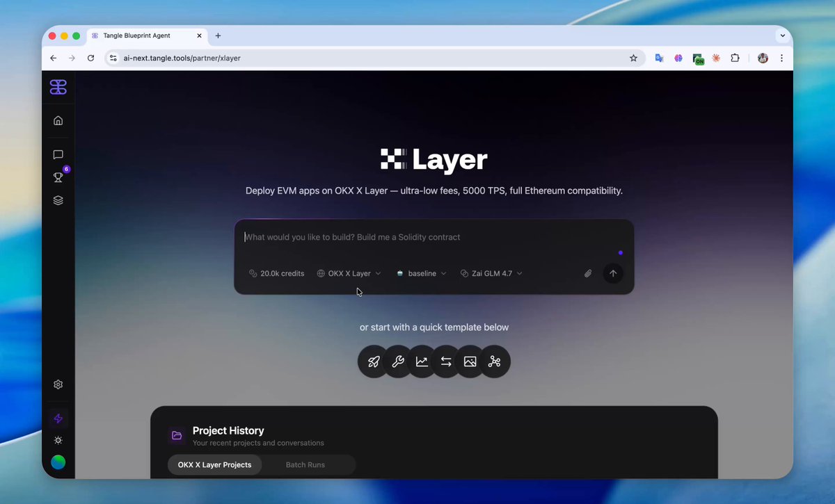835x504 pixels.
Task: Click the Google Translate extension icon
Action: (x=660, y=58)
